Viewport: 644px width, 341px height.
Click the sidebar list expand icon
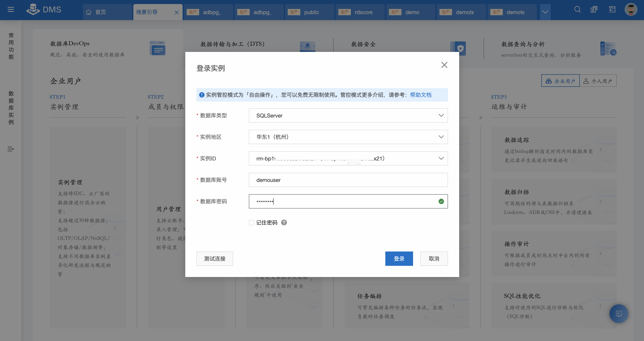pyautogui.click(x=11, y=149)
